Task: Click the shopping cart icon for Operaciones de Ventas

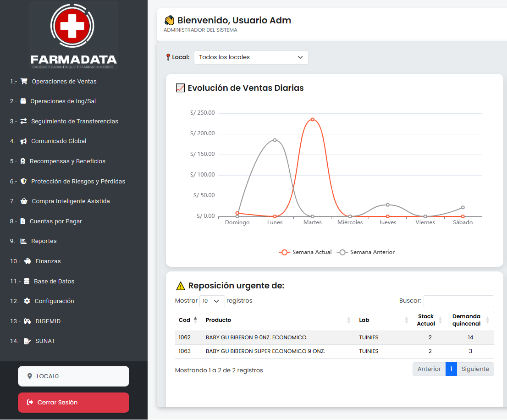Action: [24, 82]
